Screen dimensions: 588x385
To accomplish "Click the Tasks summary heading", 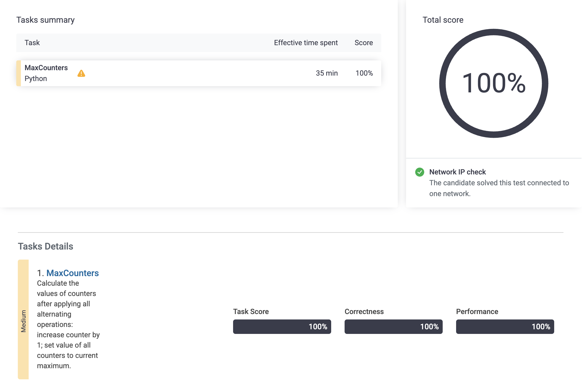I will pyautogui.click(x=45, y=20).
